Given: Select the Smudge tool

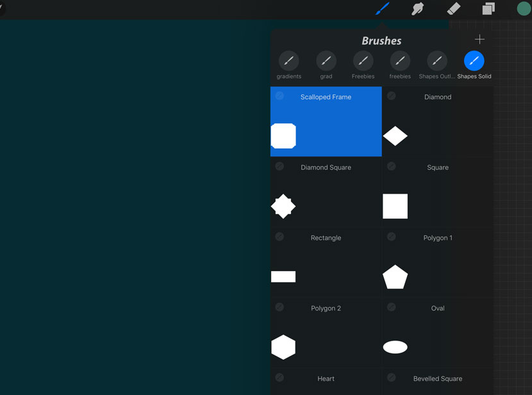Looking at the screenshot, I should [x=417, y=9].
